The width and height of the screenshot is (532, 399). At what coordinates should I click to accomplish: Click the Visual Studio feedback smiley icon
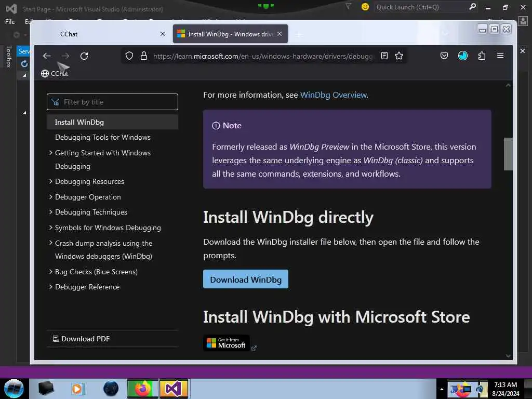(365, 7)
